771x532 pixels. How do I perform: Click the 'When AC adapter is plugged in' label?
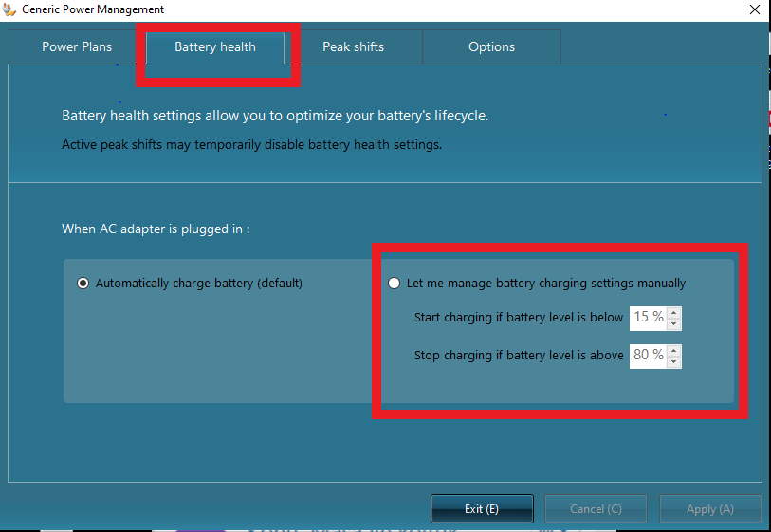pyautogui.click(x=156, y=229)
